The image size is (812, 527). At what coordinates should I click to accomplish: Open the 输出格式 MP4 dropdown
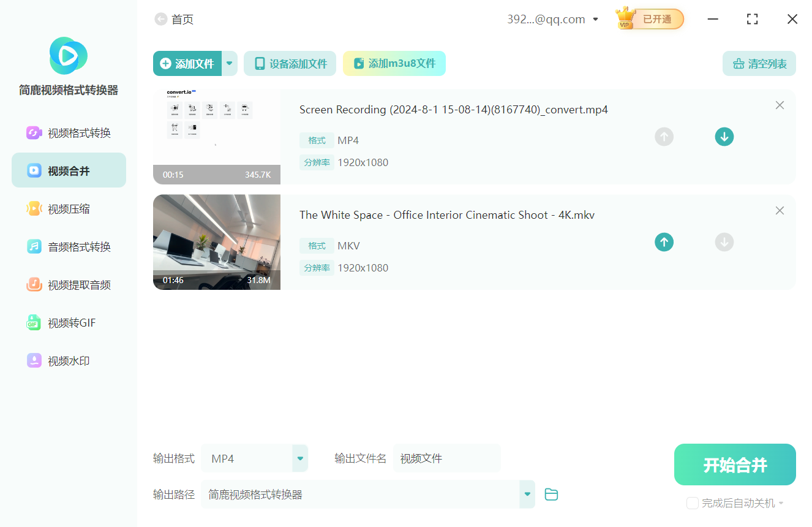click(x=299, y=458)
